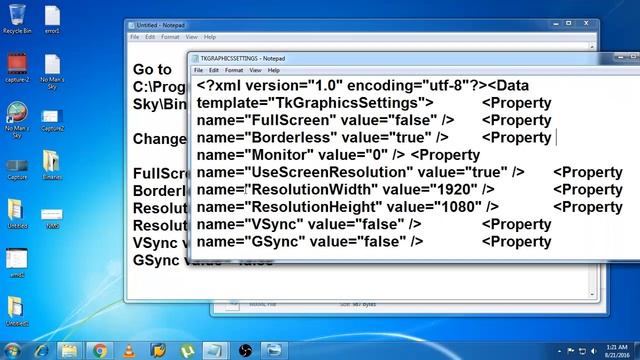
Task: Select the No Man's Sky game shortcut icon
Action: pos(17,120)
